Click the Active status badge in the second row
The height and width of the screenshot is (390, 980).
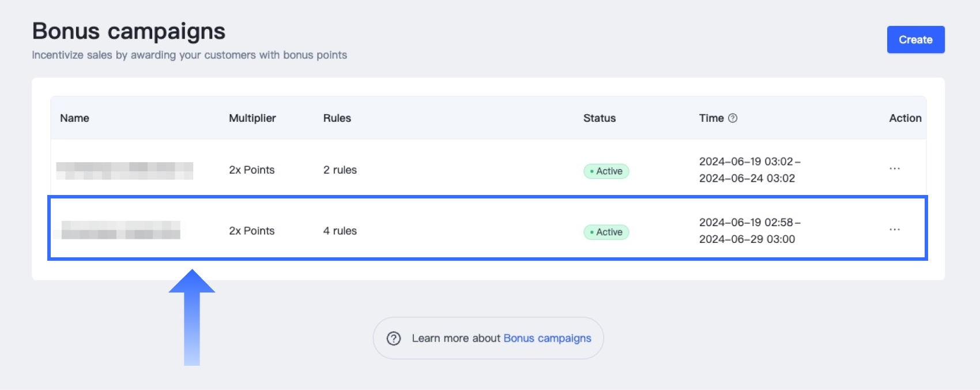tap(606, 232)
